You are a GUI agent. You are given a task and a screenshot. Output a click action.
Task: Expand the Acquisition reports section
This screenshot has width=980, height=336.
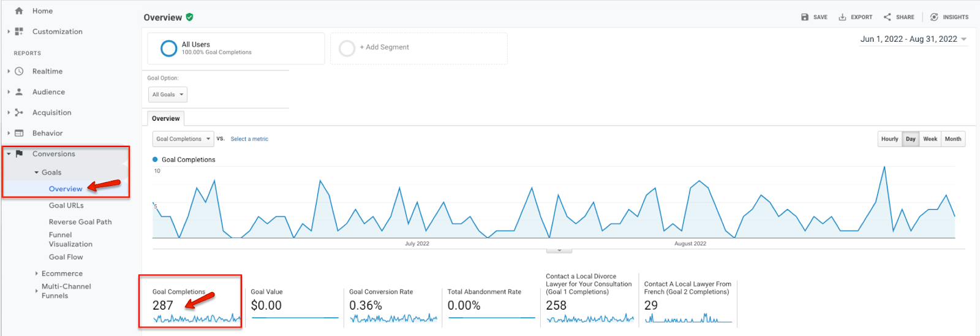click(x=9, y=112)
